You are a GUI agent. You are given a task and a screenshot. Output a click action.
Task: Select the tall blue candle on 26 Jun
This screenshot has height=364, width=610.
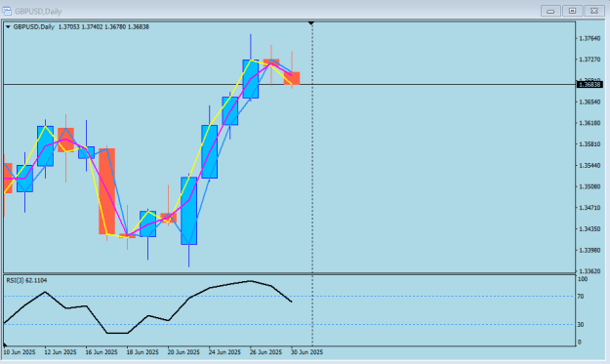(251, 79)
